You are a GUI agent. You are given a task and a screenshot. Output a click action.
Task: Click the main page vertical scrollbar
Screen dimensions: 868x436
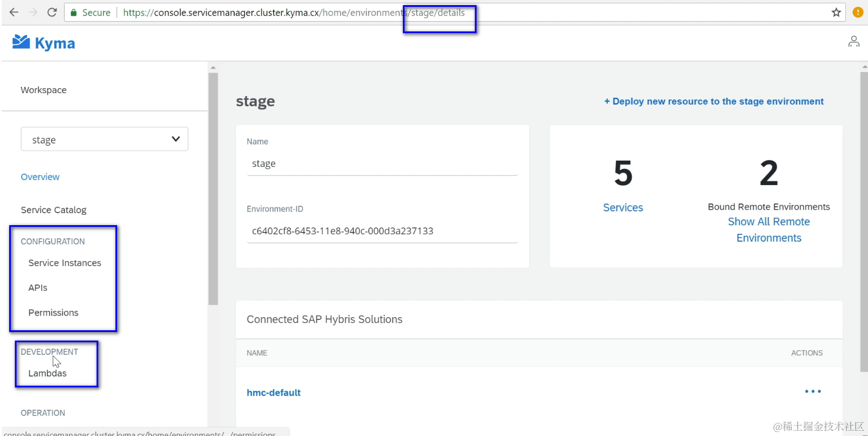click(x=863, y=223)
